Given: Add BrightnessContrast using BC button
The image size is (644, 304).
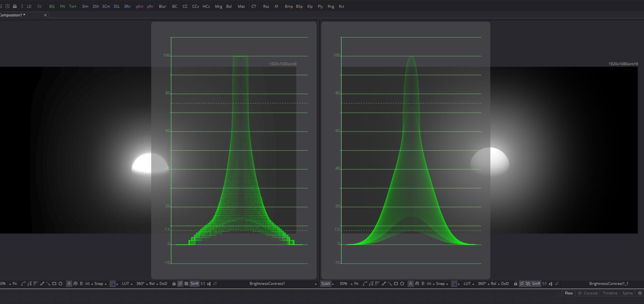Looking at the screenshot, I should point(175,6).
